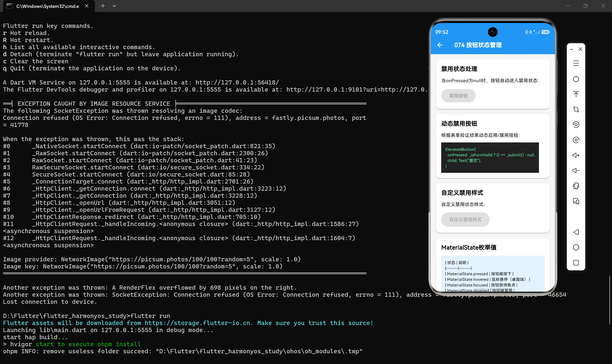612x364 pixels.
Task: Click the upper rotate icon below the crop icon
Action: click(576, 125)
